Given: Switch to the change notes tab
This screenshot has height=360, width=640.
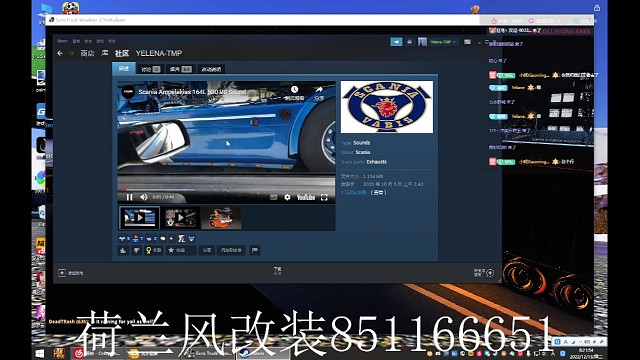Looking at the screenshot, I should [211, 69].
